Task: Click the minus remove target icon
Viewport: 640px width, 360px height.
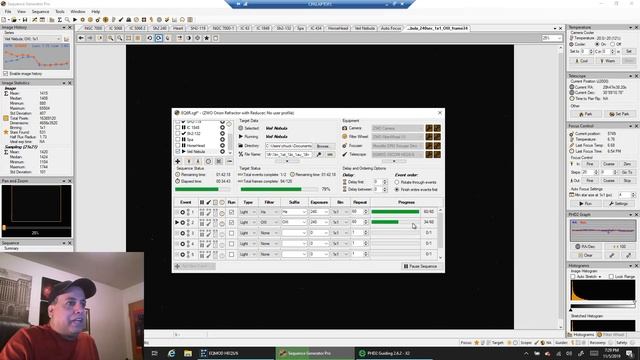Action: (x=229, y=161)
